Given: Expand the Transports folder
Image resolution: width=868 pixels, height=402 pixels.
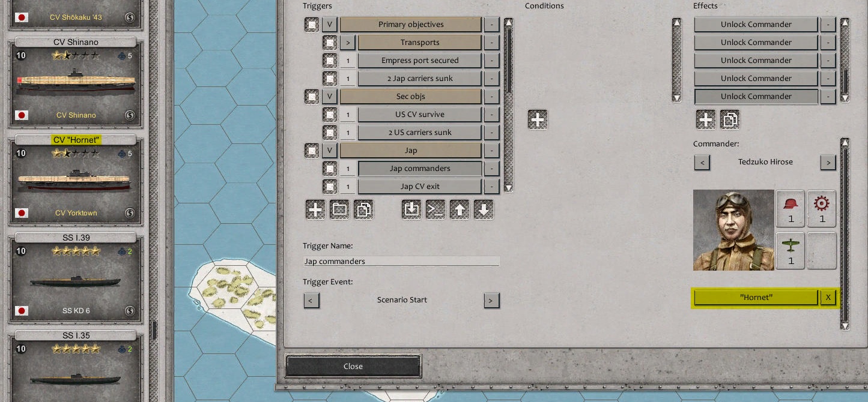Looking at the screenshot, I should (347, 43).
